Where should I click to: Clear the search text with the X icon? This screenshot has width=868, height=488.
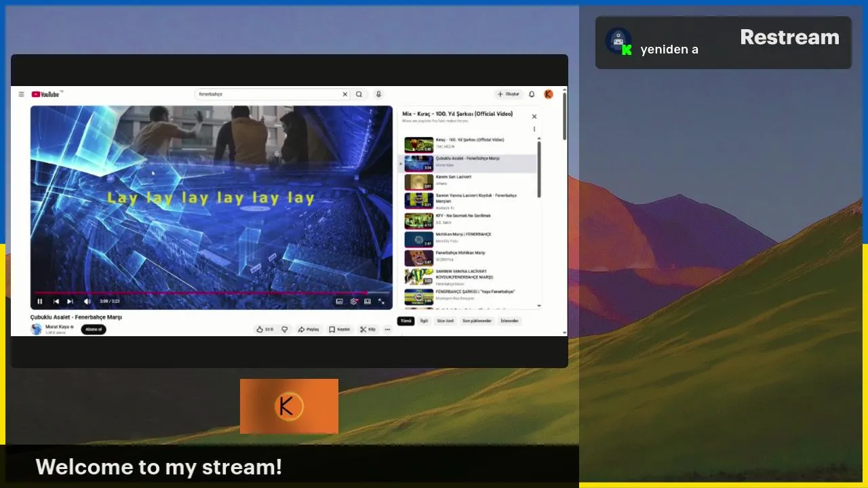(344, 94)
